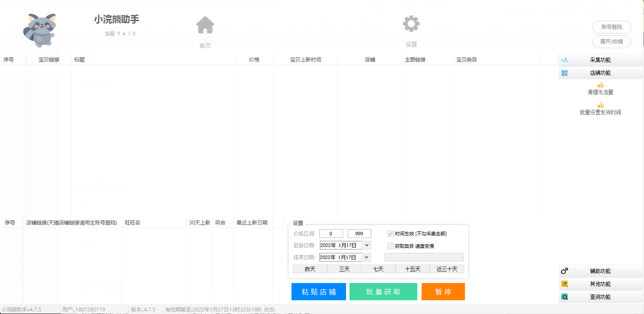Click the 店铺功能 store icon

(x=565, y=73)
